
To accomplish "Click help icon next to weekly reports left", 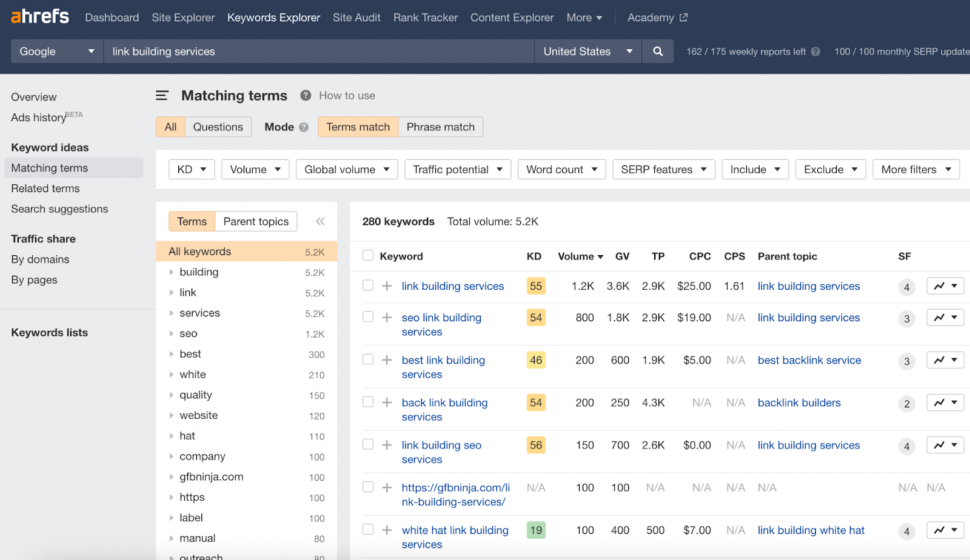I will click(815, 52).
